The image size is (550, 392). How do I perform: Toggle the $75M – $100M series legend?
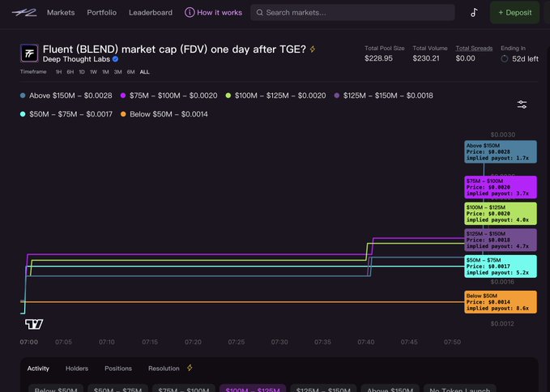(x=168, y=96)
